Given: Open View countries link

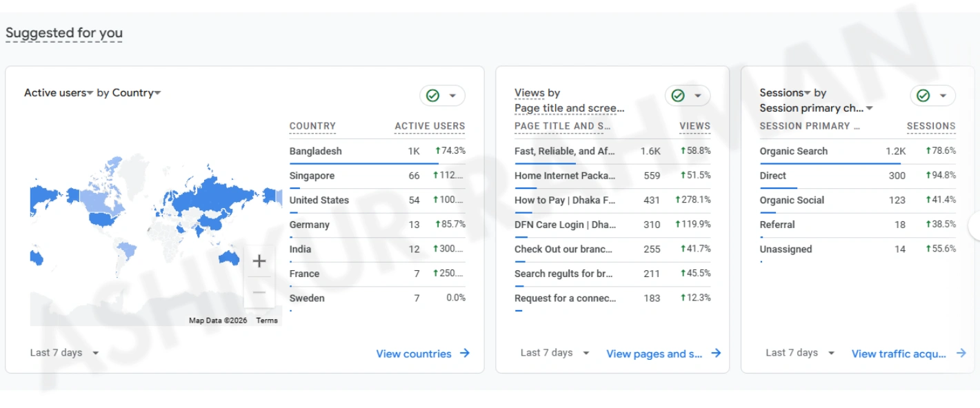Looking at the screenshot, I should point(423,354).
